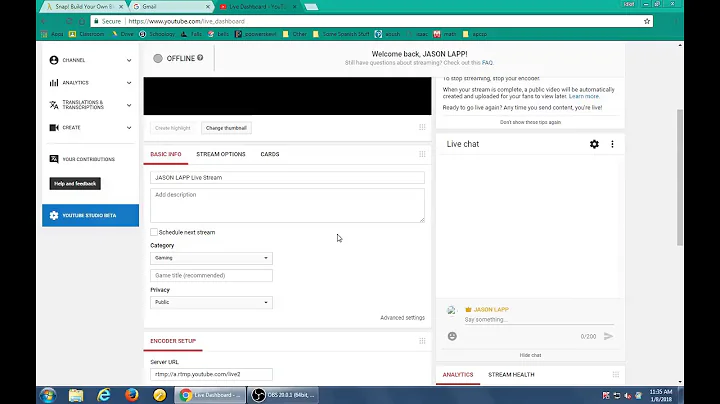Open the Stream Health tab
Screen dimensions: 720x404
point(511,375)
